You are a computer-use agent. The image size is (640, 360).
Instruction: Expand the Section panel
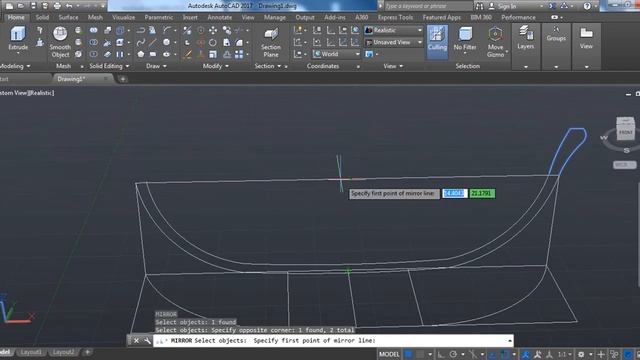click(x=268, y=66)
